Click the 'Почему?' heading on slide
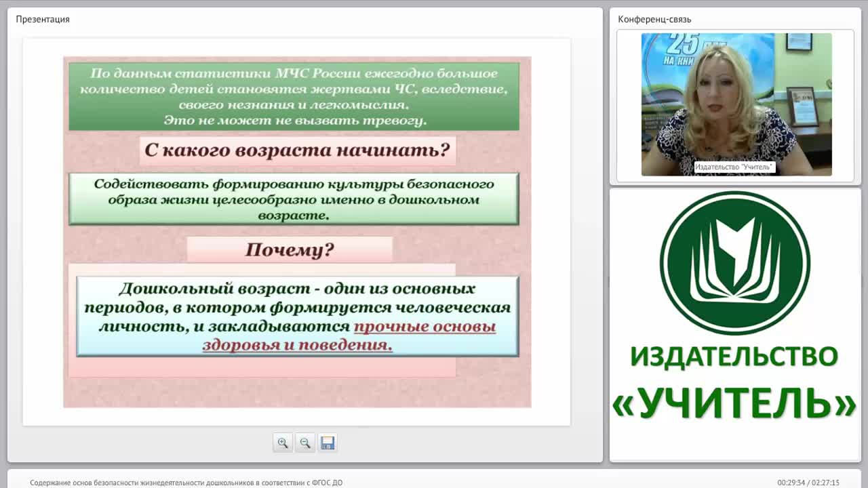The image size is (868, 488). [290, 249]
